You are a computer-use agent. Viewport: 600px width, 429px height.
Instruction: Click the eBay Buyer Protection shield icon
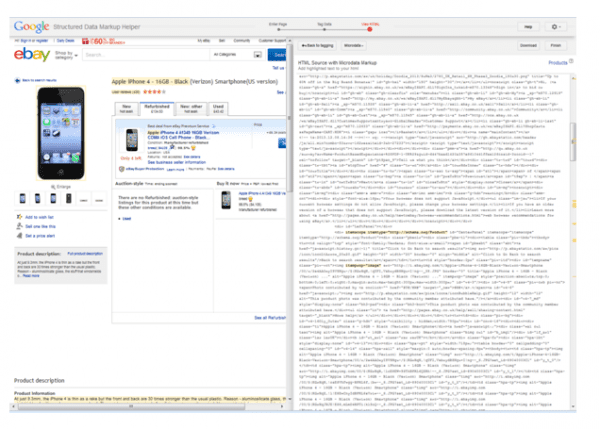(x=122, y=169)
